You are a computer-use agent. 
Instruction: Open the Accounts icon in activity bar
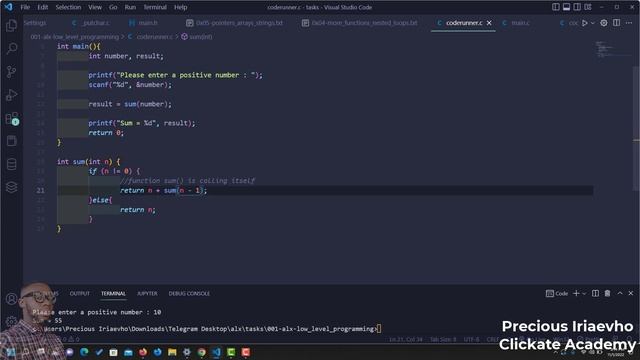tap(11, 299)
